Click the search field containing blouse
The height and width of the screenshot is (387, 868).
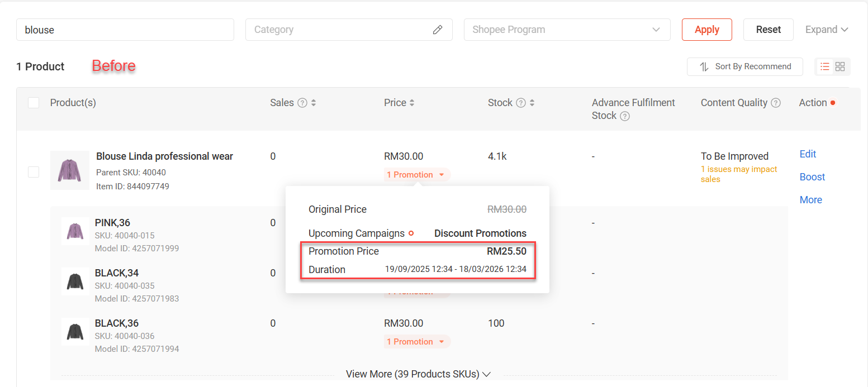click(x=125, y=30)
